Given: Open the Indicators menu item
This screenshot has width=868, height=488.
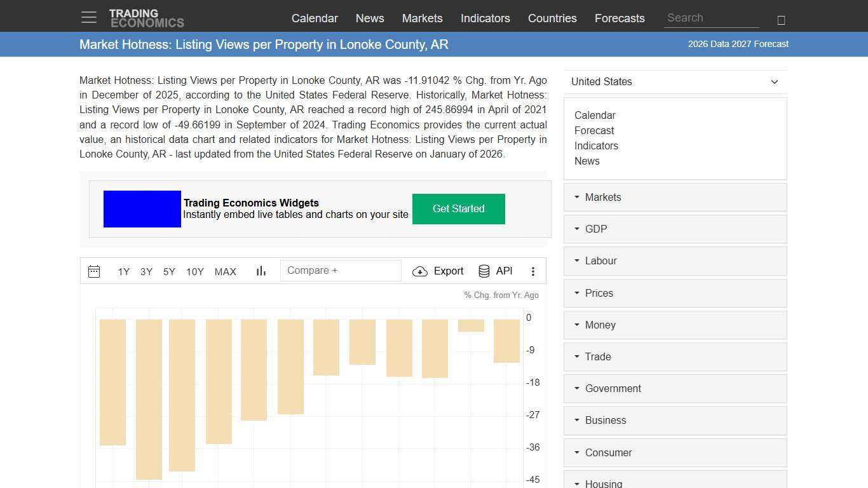Looking at the screenshot, I should (x=485, y=18).
